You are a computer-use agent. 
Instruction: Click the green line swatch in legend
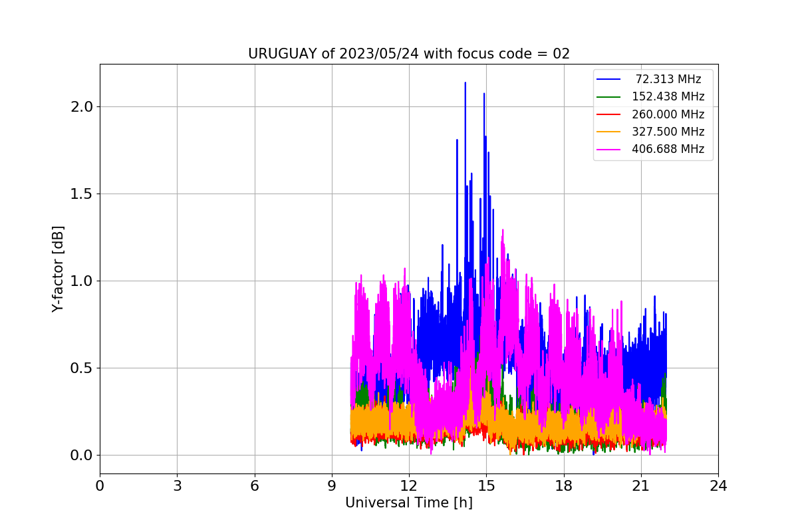[608, 96]
